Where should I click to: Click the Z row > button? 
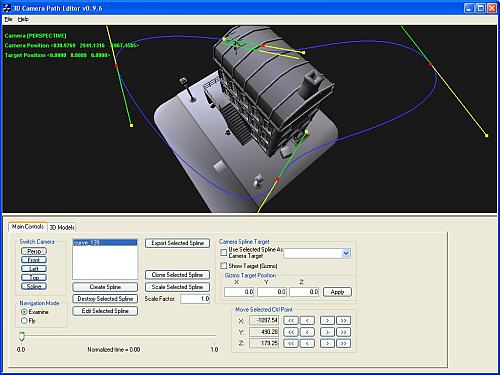point(327,343)
